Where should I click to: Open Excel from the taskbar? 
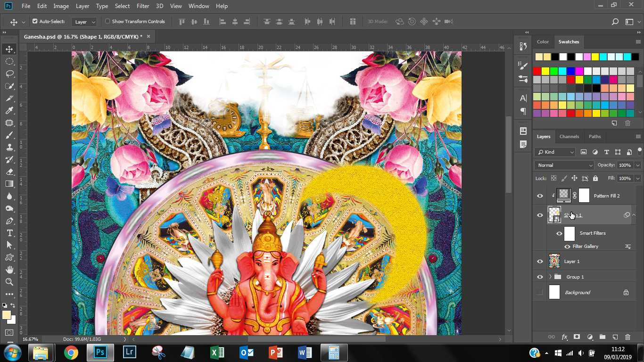coord(217,353)
